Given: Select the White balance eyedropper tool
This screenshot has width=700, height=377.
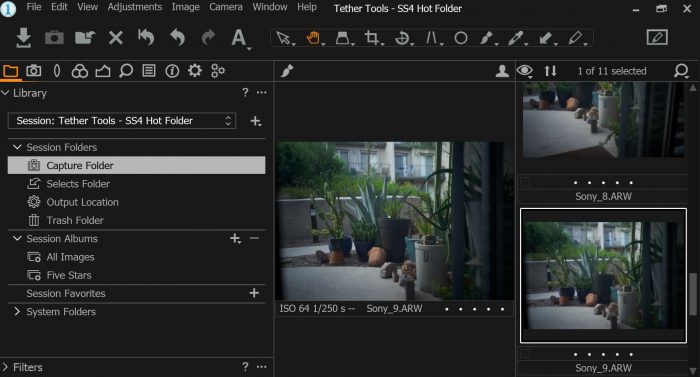Looking at the screenshot, I should (516, 38).
